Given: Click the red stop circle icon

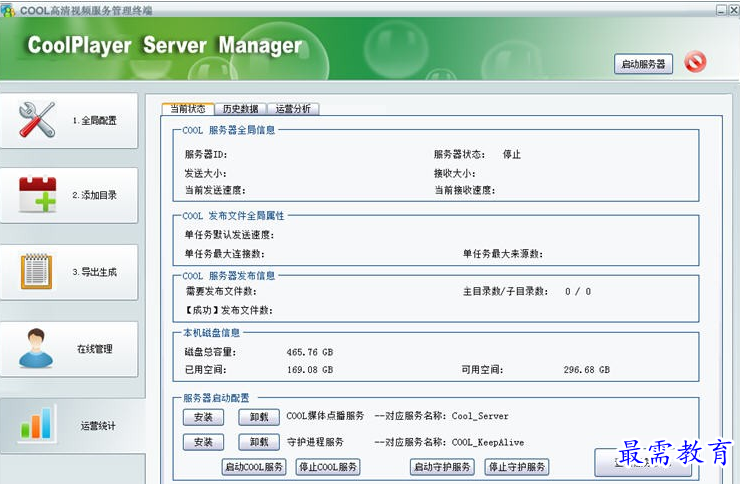Looking at the screenshot, I should tap(695, 62).
